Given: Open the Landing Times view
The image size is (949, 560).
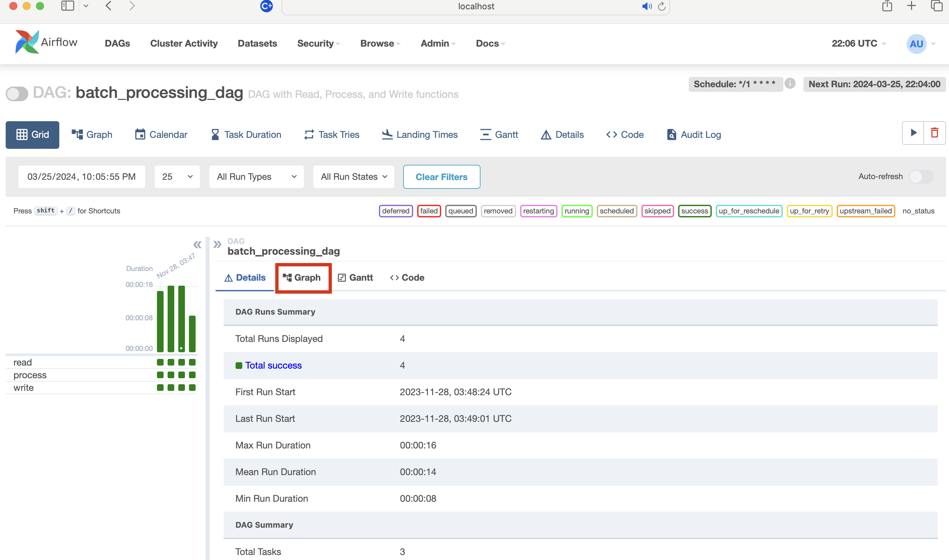Looking at the screenshot, I should point(420,135).
